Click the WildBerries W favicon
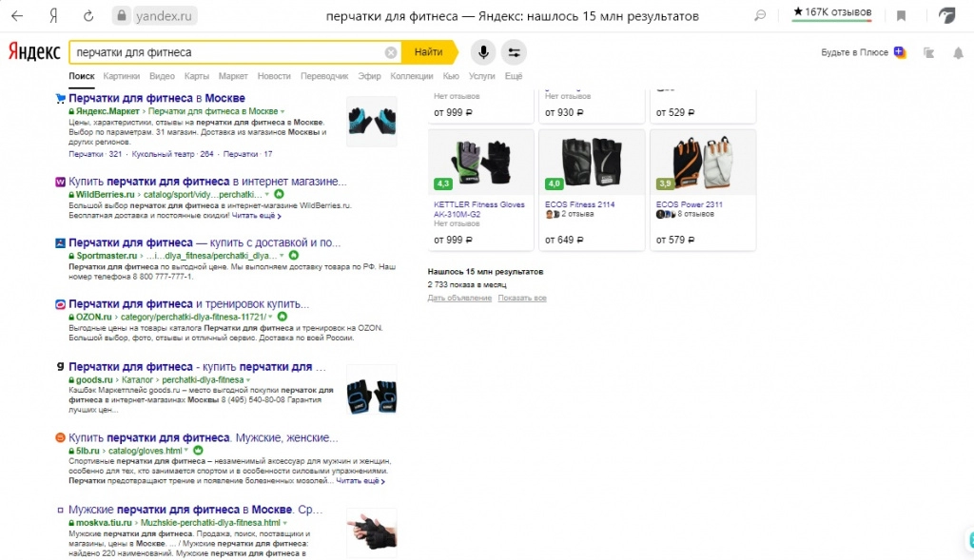 (60, 182)
